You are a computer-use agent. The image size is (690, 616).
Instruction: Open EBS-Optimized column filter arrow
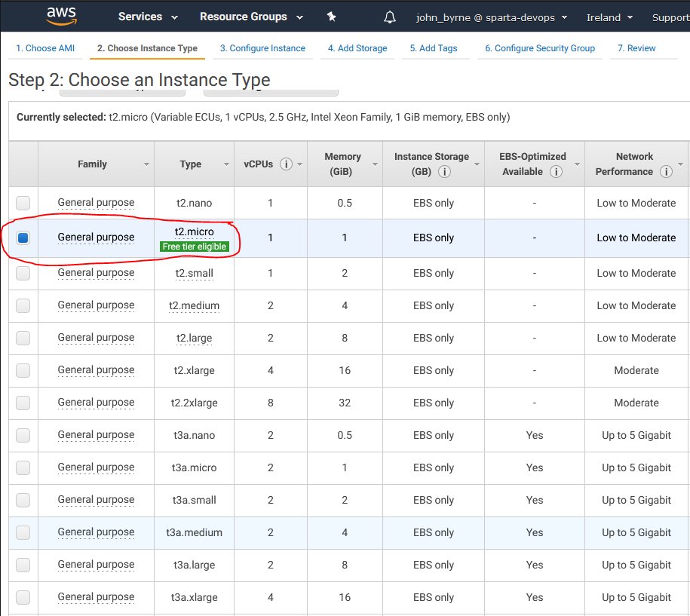click(577, 164)
